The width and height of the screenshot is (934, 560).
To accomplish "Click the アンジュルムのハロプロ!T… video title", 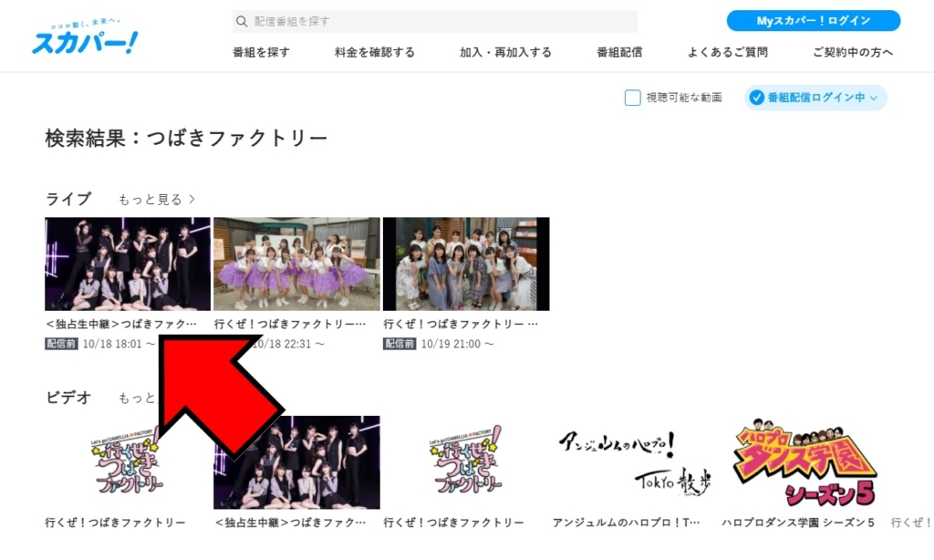I will (627, 524).
